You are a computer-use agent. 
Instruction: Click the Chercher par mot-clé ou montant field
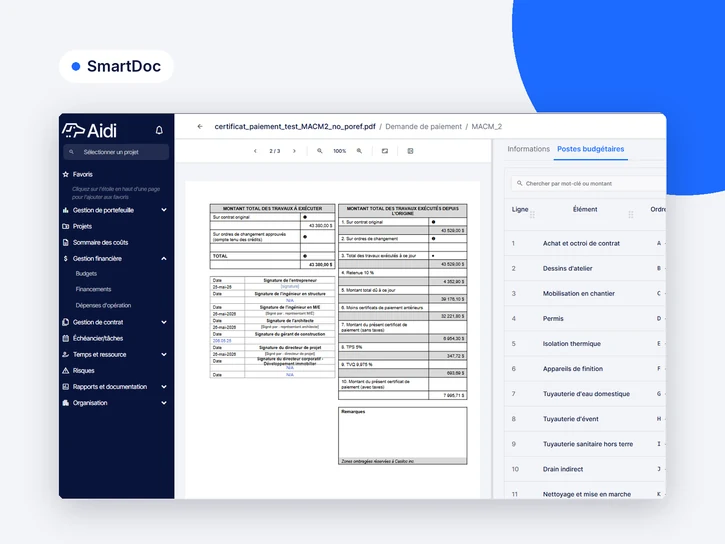tap(588, 183)
